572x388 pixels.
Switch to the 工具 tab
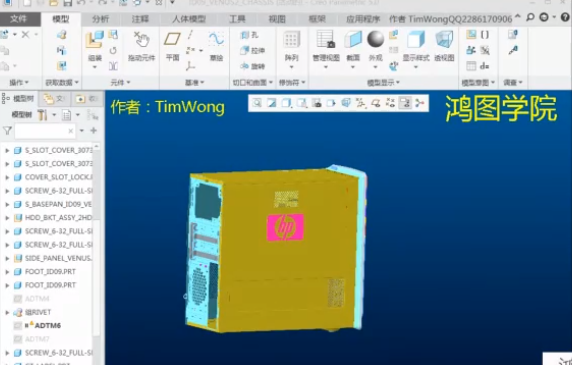[237, 19]
